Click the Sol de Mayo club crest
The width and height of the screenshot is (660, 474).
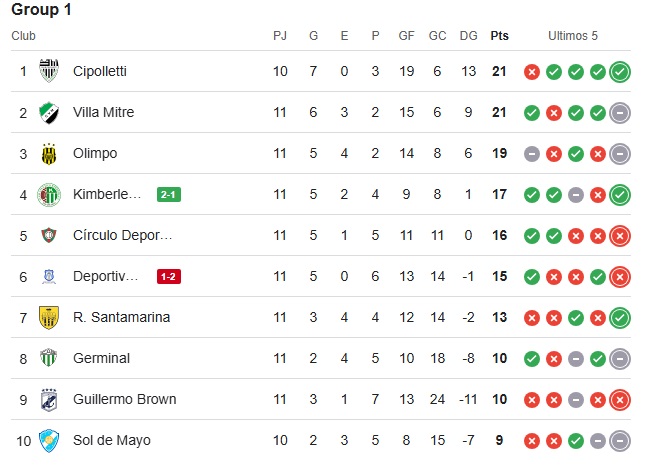(49, 441)
